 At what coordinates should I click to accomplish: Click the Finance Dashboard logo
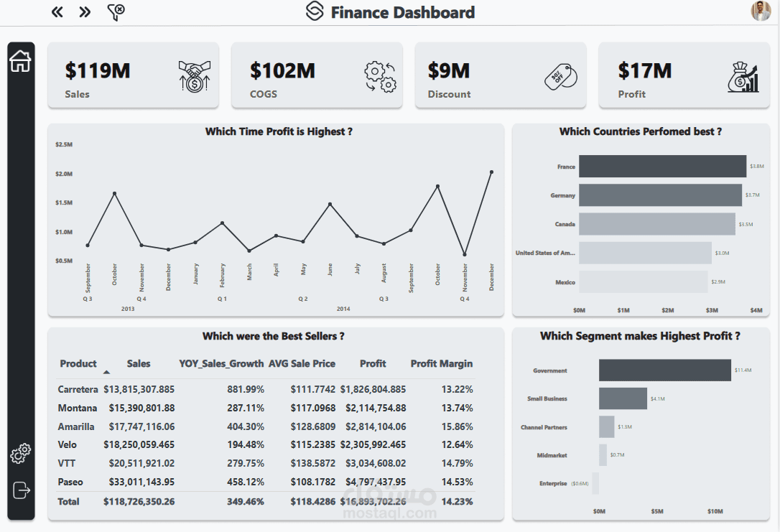pos(315,12)
